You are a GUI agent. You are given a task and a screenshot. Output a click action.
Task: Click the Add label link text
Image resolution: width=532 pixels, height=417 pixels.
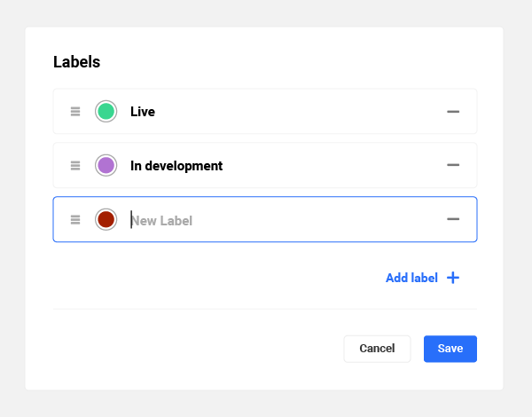coord(411,278)
